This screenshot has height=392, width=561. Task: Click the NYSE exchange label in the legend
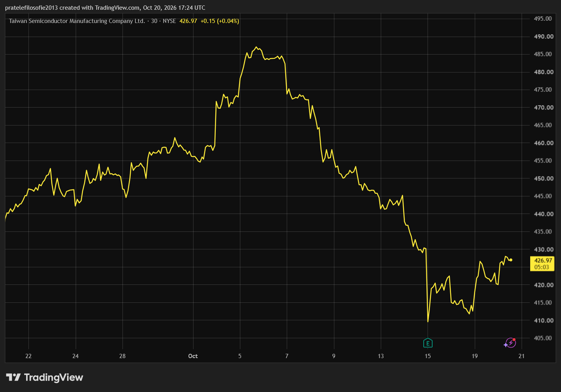(x=169, y=21)
